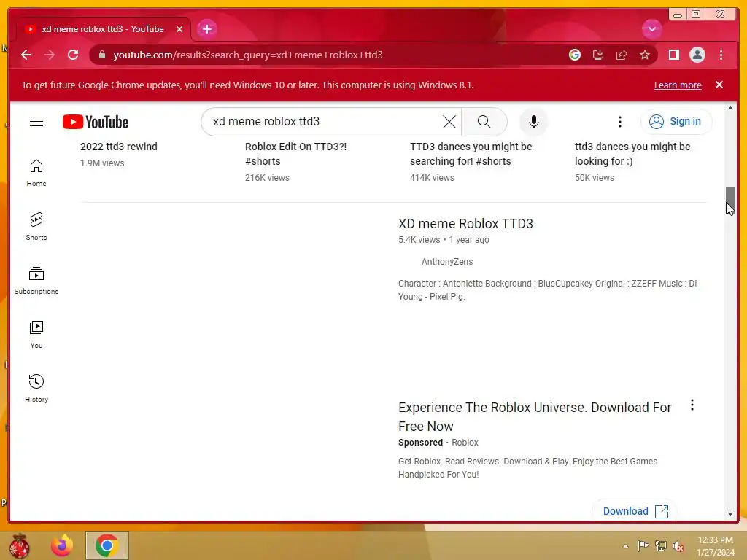Screen dimensions: 747x560
Task: Click the YouTube logo
Action: (96, 122)
